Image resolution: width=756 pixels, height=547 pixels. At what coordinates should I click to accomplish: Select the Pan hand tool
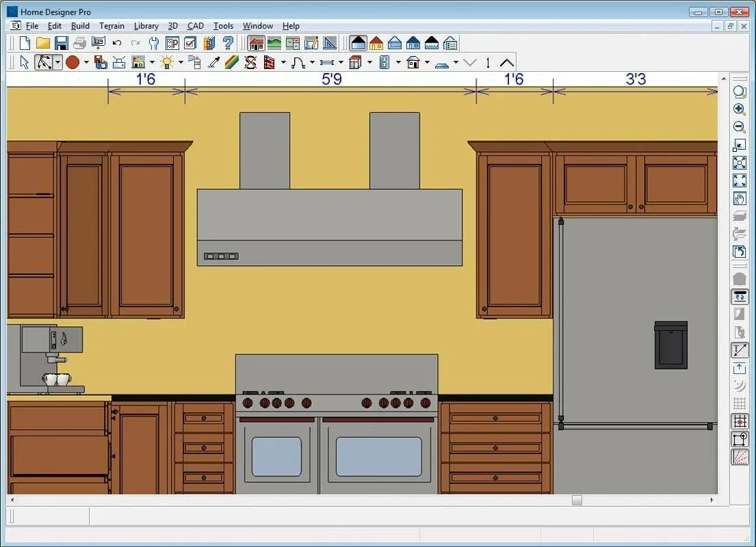pyautogui.click(x=739, y=198)
